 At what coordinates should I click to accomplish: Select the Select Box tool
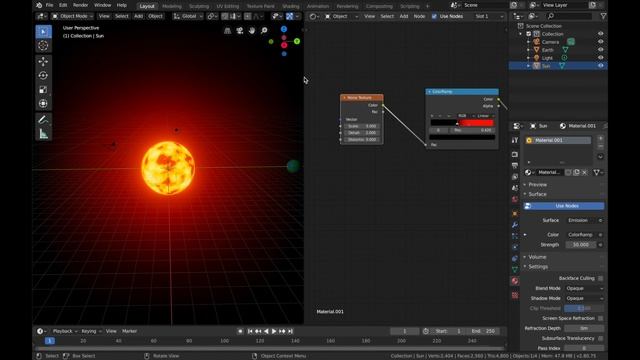43,32
